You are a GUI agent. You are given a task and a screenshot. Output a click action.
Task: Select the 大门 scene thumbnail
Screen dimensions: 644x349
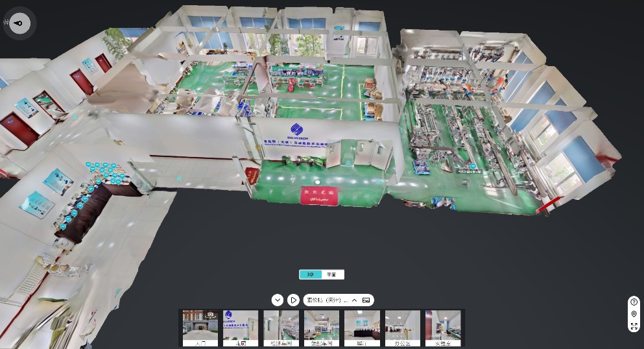(x=200, y=328)
